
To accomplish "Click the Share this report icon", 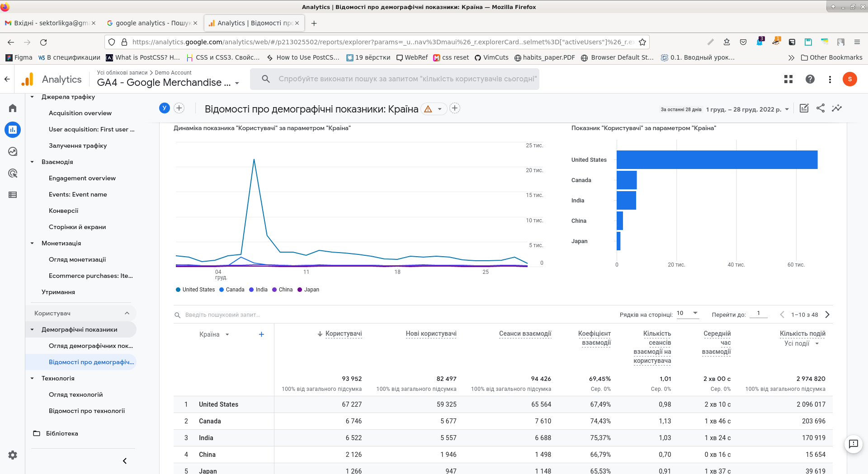I will 821,108.
